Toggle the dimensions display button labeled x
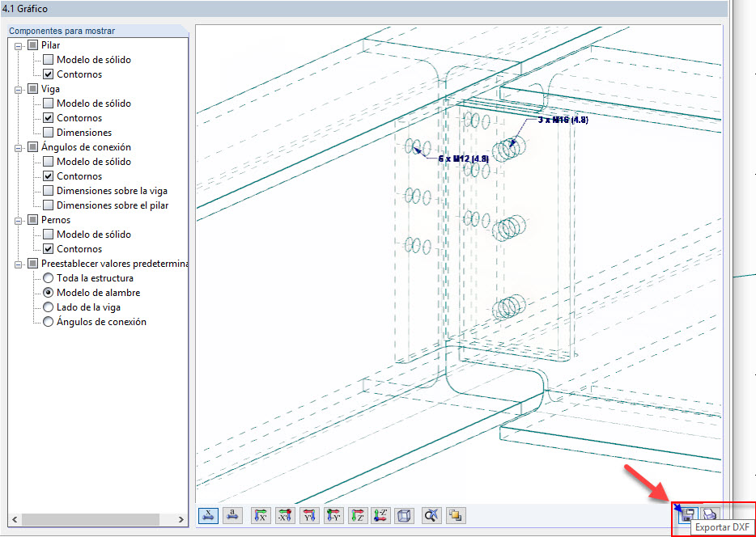Viewport: 756px width, 537px height. (x=208, y=516)
